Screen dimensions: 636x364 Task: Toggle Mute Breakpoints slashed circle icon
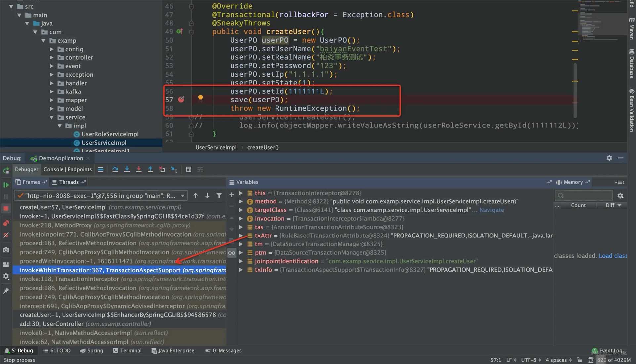6,235
